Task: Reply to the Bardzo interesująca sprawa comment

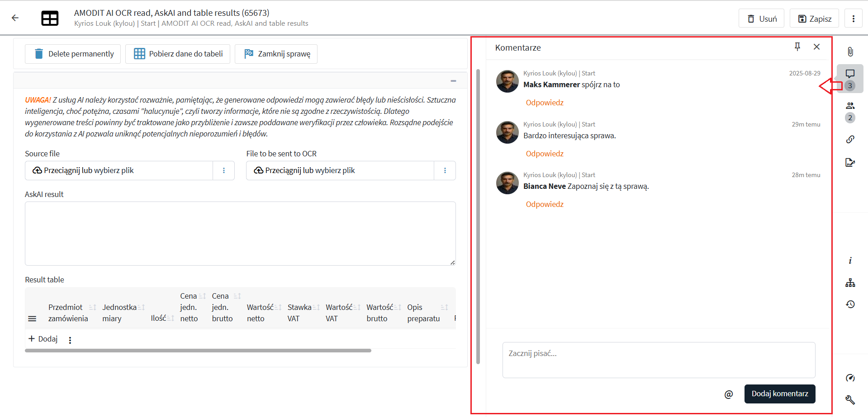Action: click(545, 154)
